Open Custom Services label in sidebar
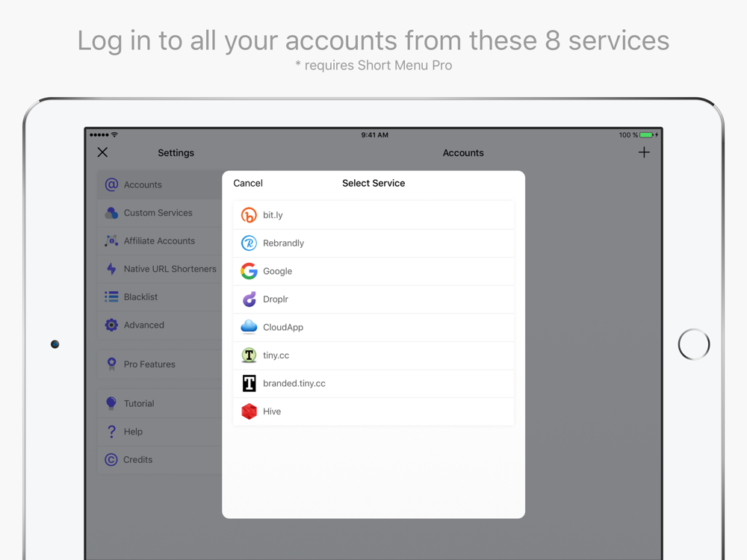The width and height of the screenshot is (747, 560). pos(158,213)
